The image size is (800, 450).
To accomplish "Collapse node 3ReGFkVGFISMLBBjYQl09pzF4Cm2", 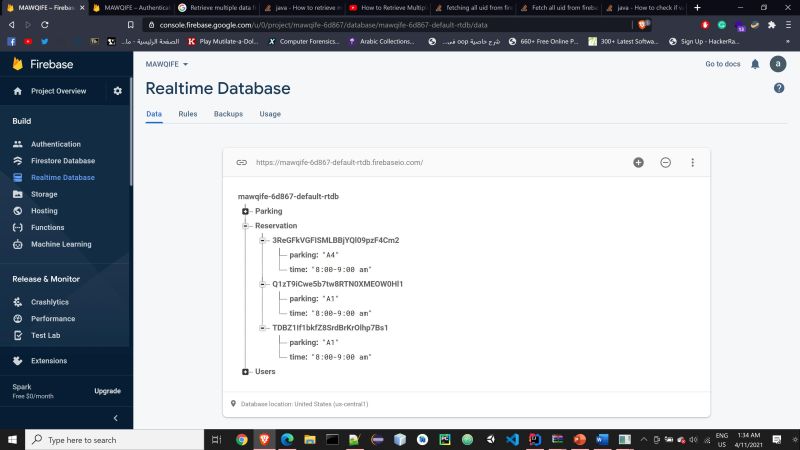I will click(x=262, y=240).
